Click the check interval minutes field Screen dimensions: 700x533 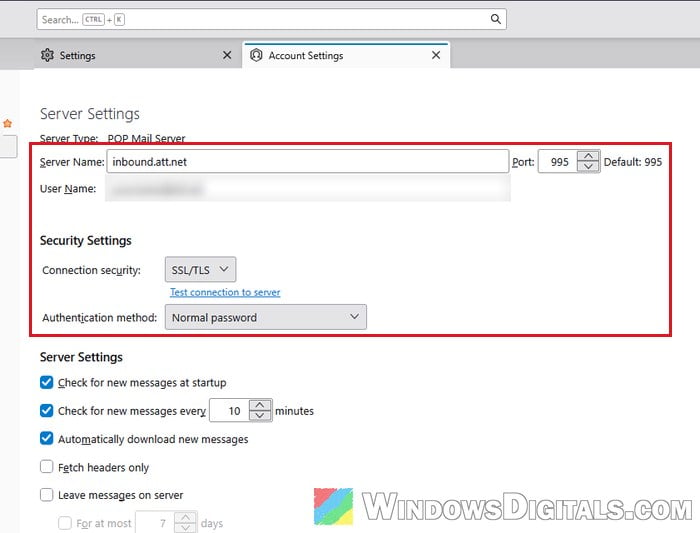(x=229, y=411)
